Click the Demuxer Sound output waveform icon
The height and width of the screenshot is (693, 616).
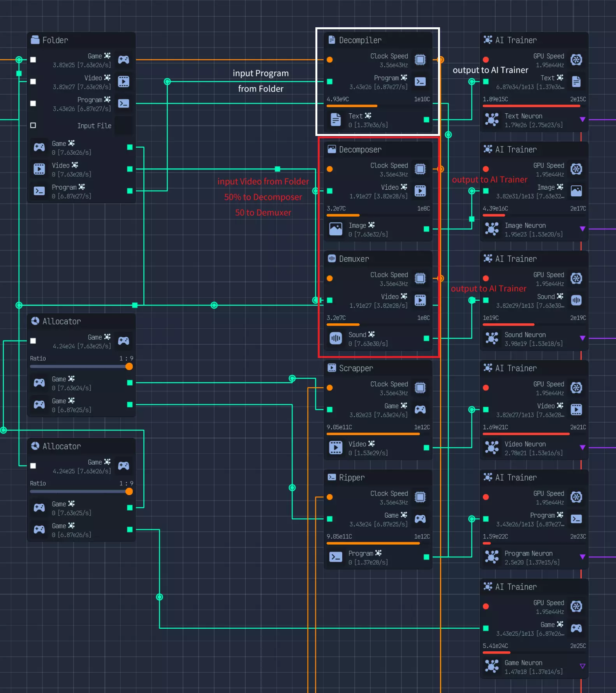[x=336, y=338]
